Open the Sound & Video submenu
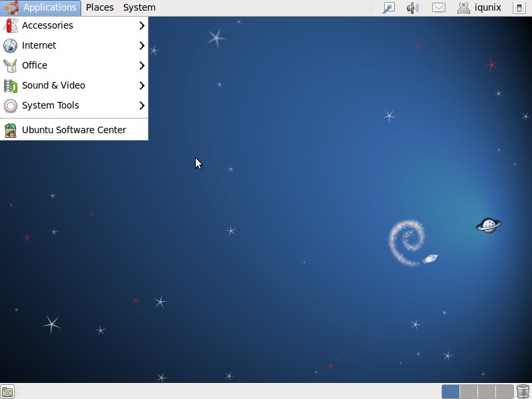532x399 pixels. click(74, 85)
